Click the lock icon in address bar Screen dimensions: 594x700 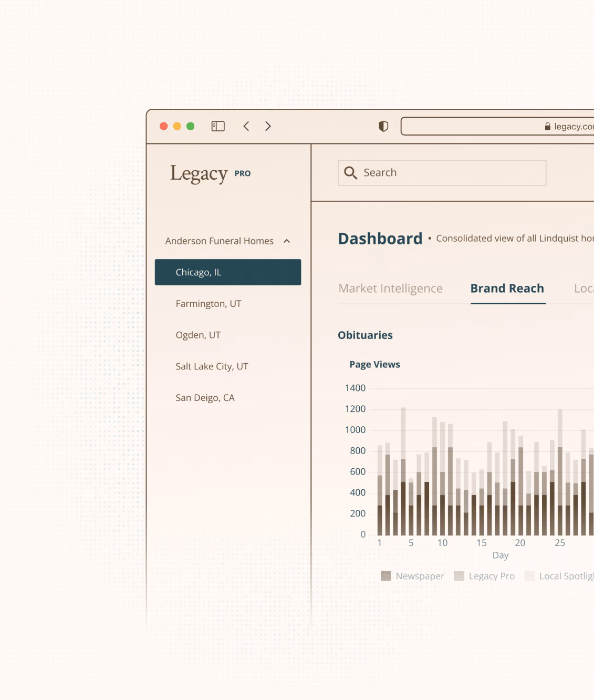(x=548, y=126)
